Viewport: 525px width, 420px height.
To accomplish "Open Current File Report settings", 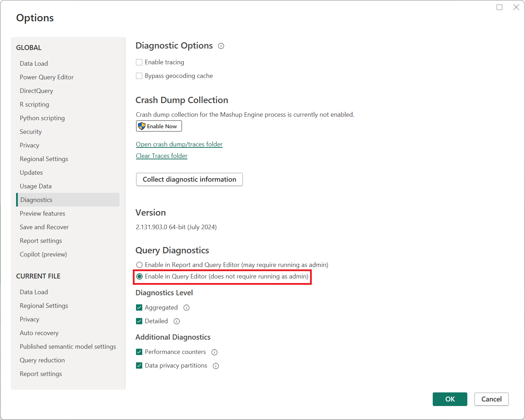I will point(68,374).
